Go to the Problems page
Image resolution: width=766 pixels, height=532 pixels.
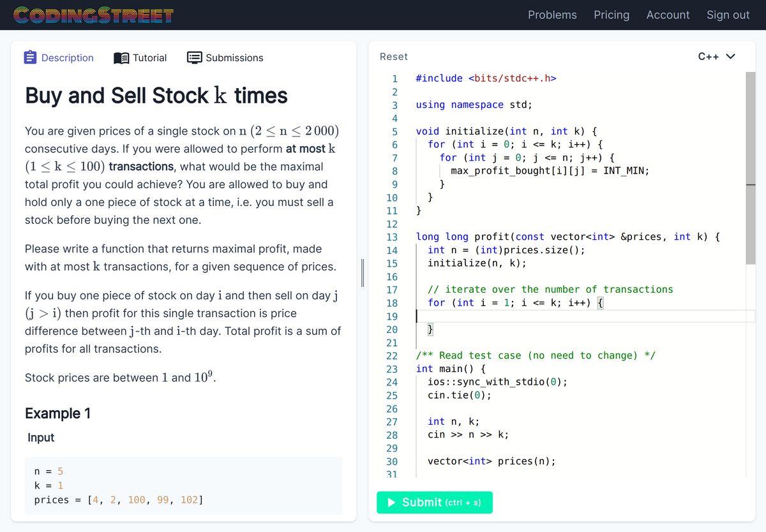click(x=552, y=15)
